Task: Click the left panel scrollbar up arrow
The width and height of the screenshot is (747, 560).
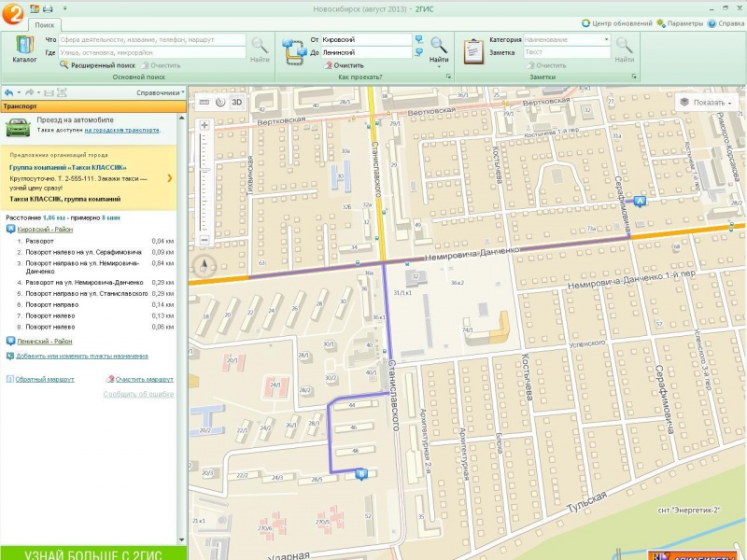Action: pos(181,118)
